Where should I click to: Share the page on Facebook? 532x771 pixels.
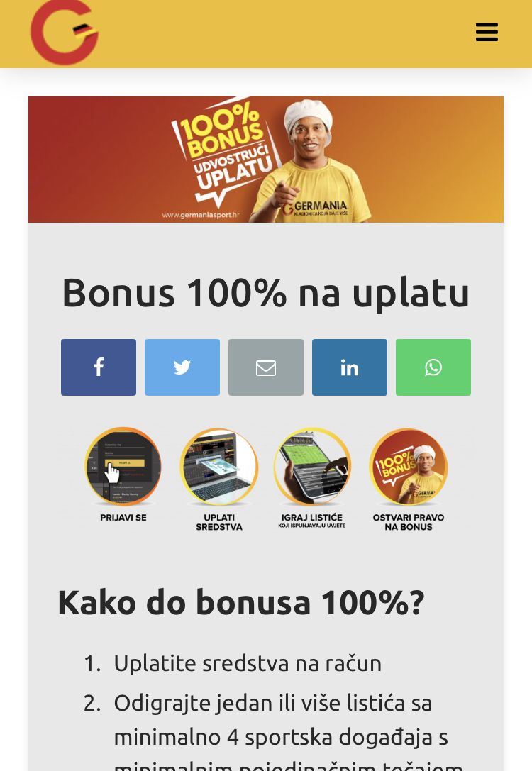[99, 367]
